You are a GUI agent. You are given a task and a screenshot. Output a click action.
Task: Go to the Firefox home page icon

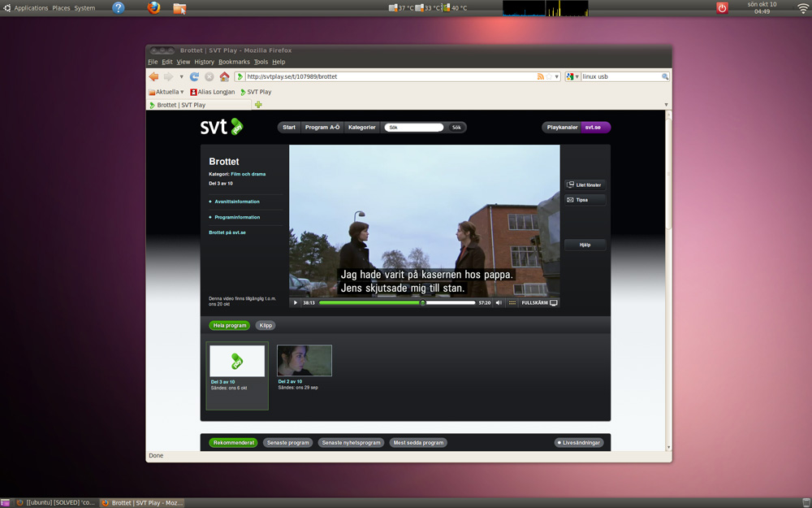[224, 76]
